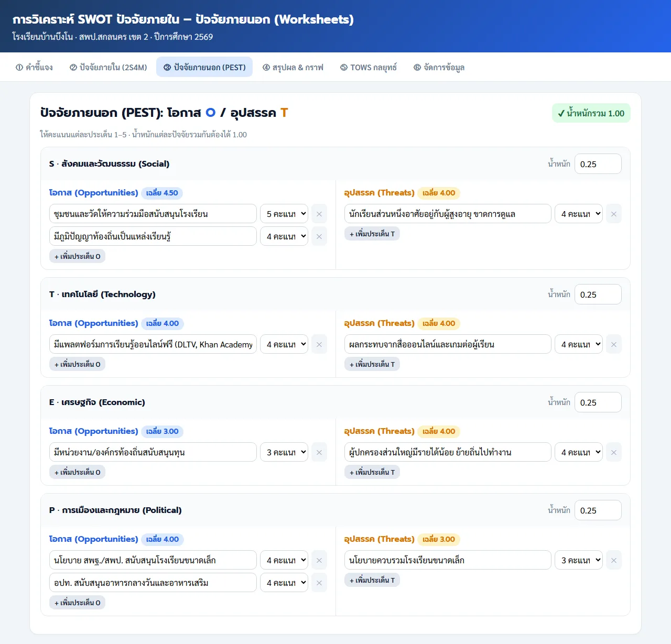Open score dropdown for นโยบายควบรวมโรงเรียน threat
Image resolution: width=671 pixels, height=644 pixels.
coord(579,560)
